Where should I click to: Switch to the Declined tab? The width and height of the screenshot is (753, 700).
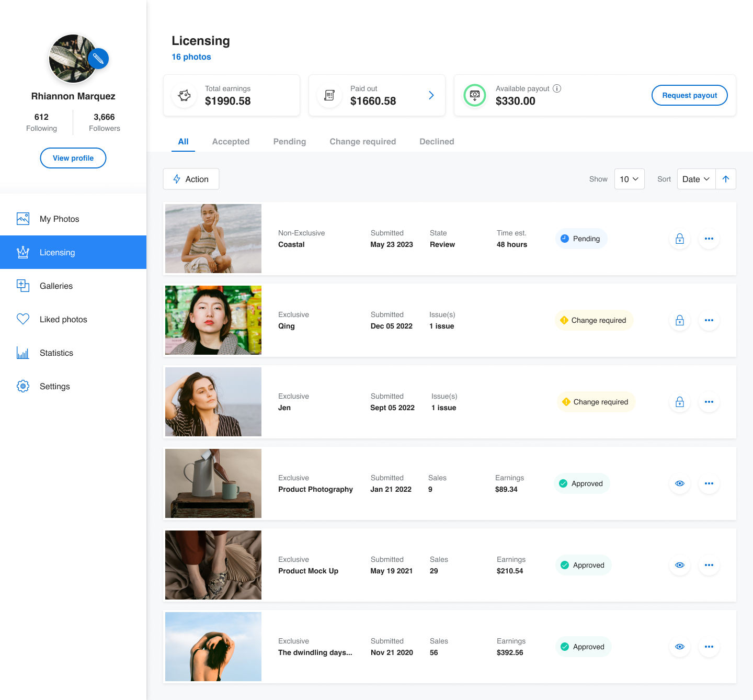[437, 141]
